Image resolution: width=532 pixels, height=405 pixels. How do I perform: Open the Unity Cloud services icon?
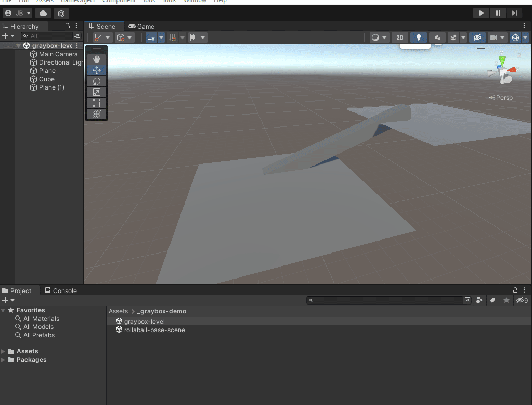coord(43,13)
